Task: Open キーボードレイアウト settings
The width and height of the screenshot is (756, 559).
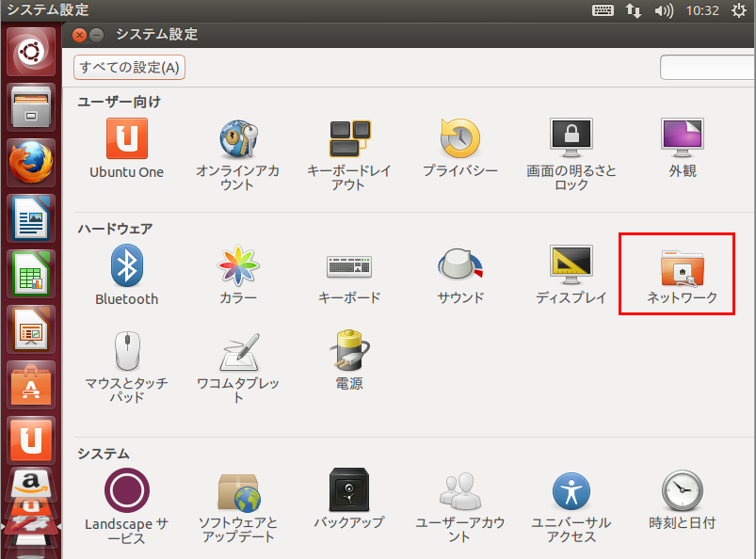Action: [349, 155]
